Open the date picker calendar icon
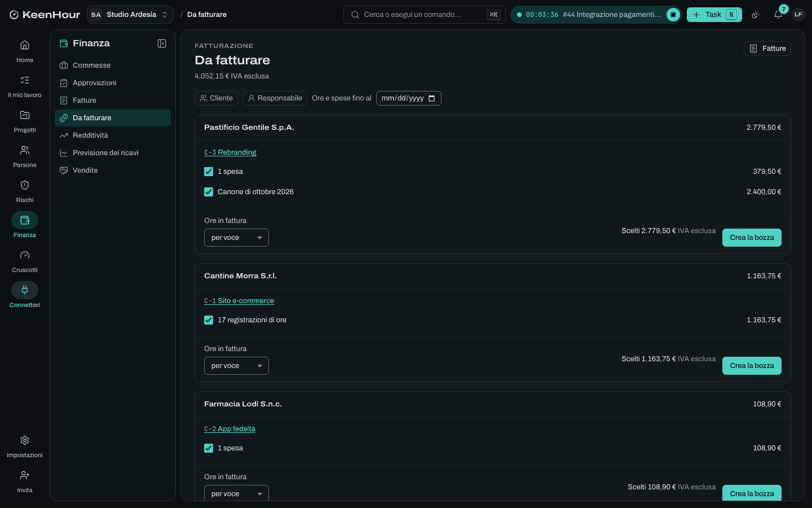812x508 pixels. pyautogui.click(x=432, y=98)
